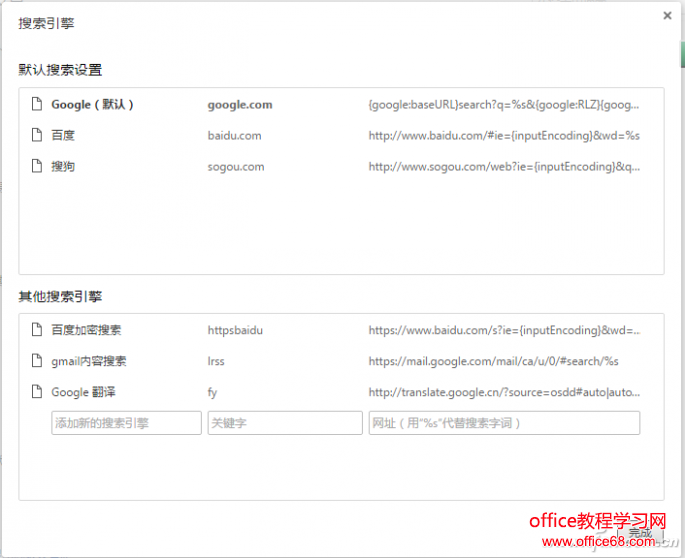Click the sogou.com keyword
685x558 pixels.
coord(236,167)
